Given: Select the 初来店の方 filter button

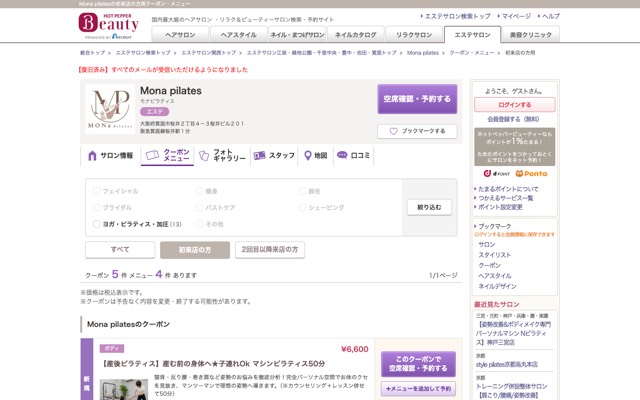Looking at the screenshot, I should coord(195,249).
